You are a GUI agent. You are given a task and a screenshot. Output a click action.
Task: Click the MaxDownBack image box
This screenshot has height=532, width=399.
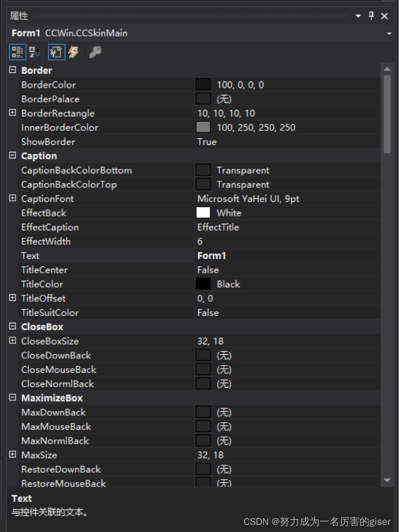pos(203,412)
